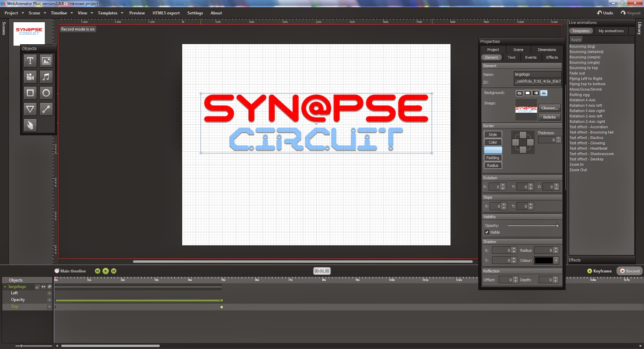
Task: Select the Zoom In live animation
Action: pos(576,165)
